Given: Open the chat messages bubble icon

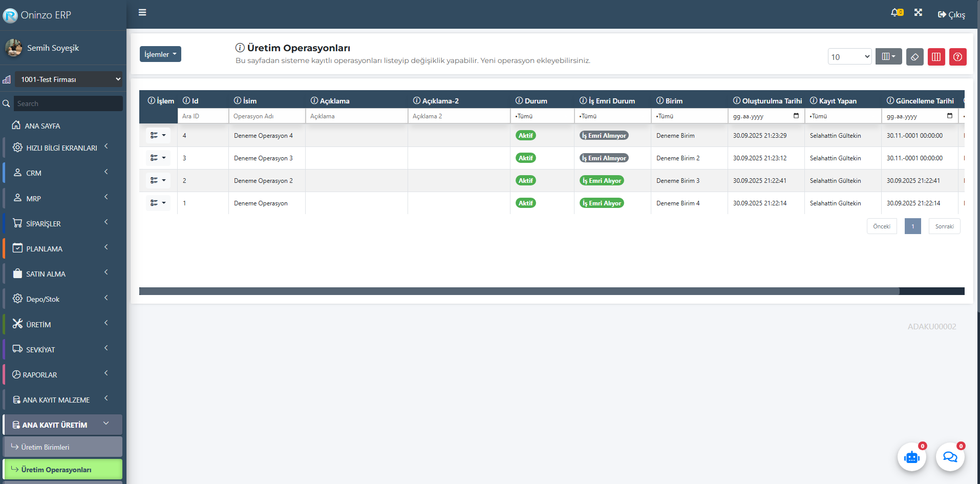Looking at the screenshot, I should [x=950, y=457].
